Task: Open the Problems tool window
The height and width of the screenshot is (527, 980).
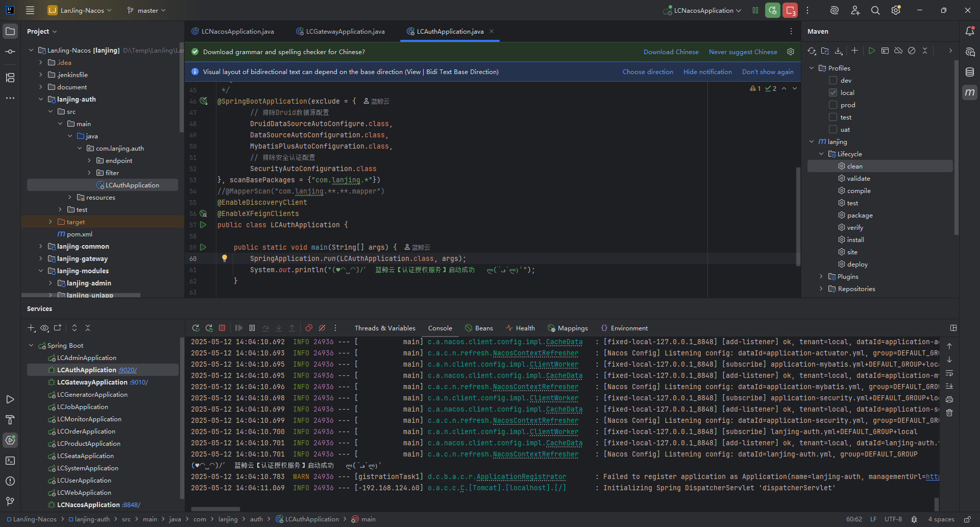Action: (10, 481)
